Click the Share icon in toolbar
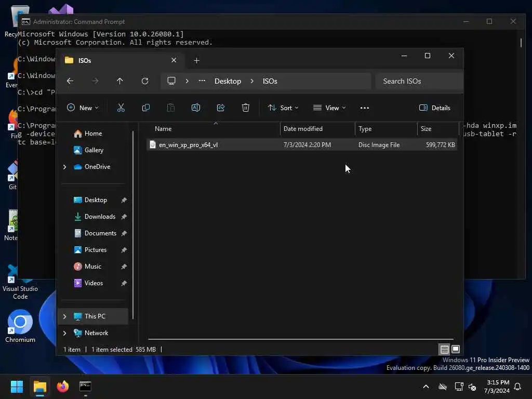Image resolution: width=532 pixels, height=399 pixels. 220,108
